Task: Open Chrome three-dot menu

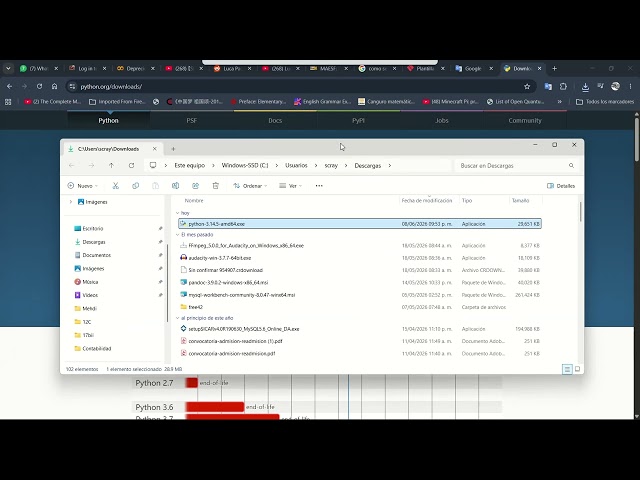Action: coord(630,86)
